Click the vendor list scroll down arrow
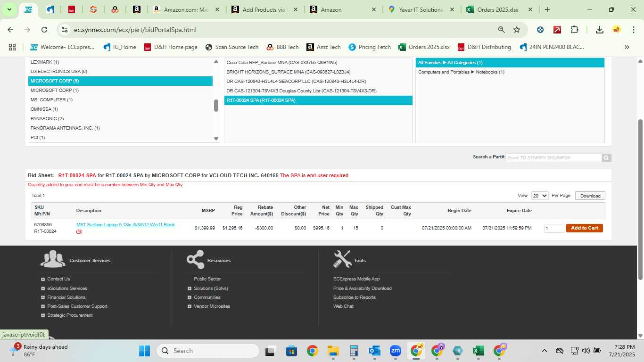The height and width of the screenshot is (362, 644). [x=216, y=139]
